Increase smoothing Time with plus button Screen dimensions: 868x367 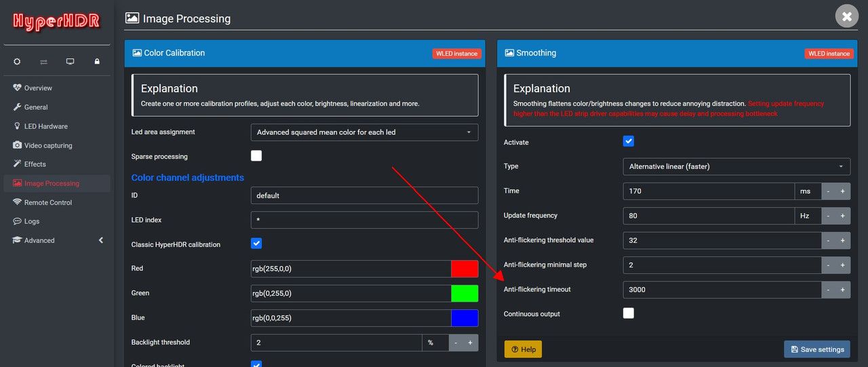click(843, 191)
